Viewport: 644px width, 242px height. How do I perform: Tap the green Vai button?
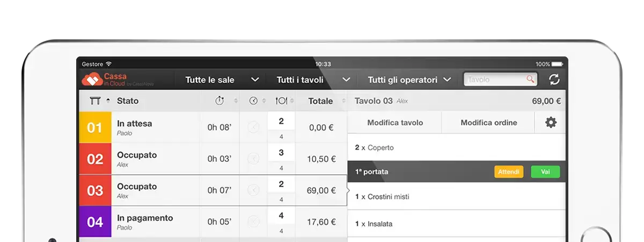pyautogui.click(x=545, y=172)
